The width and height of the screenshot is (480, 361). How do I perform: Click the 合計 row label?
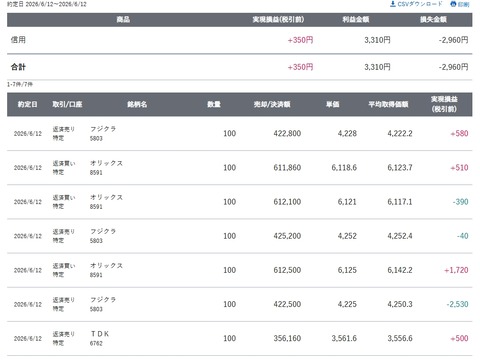(18, 67)
